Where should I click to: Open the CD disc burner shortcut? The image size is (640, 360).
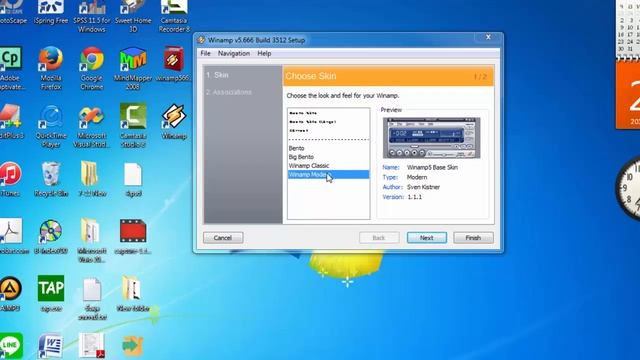pos(51,236)
